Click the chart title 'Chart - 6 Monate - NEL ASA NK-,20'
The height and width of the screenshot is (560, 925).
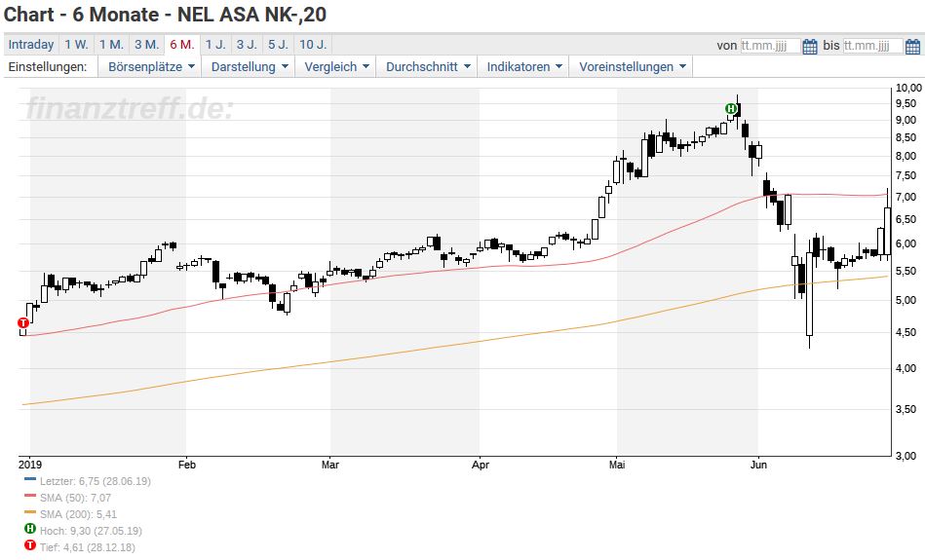coord(165,15)
